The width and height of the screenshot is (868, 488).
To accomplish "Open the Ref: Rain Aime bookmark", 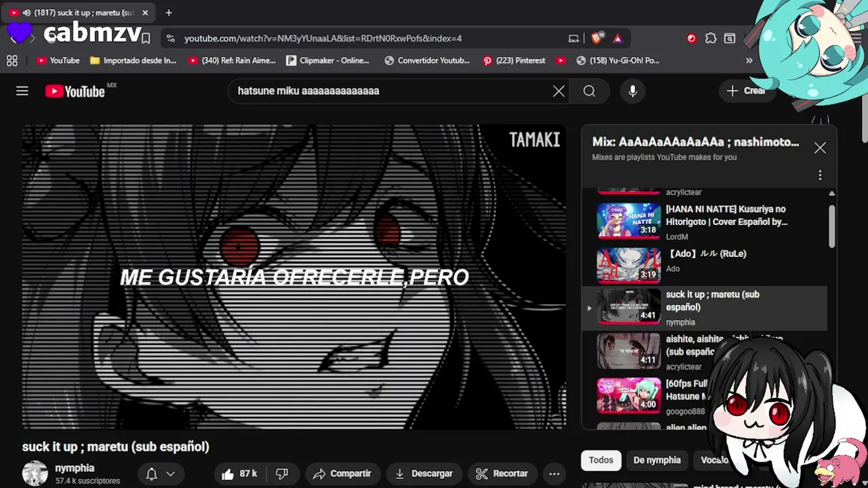I will coord(232,60).
